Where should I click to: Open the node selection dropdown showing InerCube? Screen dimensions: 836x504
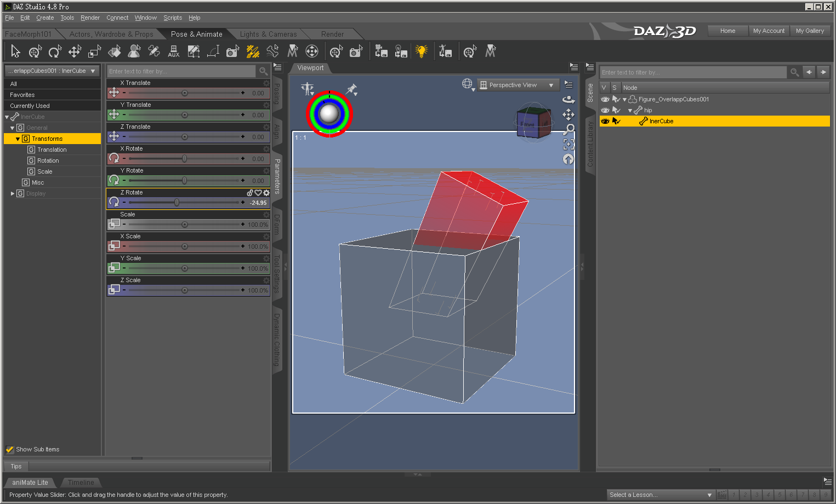52,71
